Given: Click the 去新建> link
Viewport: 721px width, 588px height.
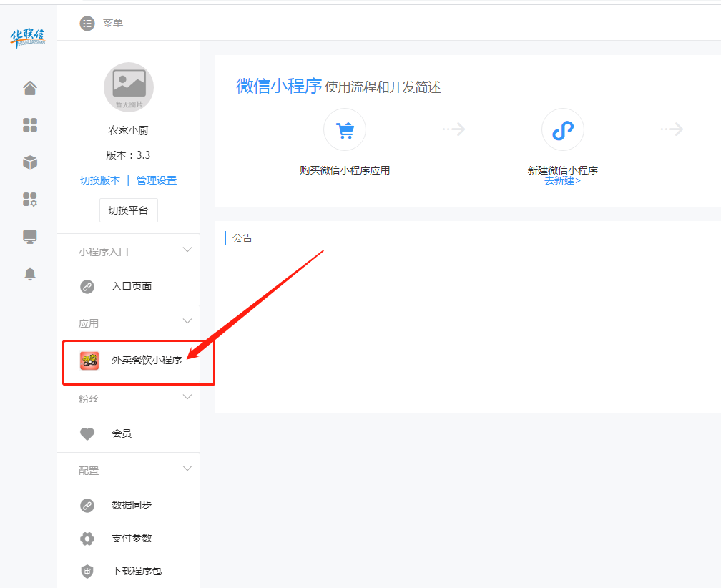Looking at the screenshot, I should pos(562,181).
